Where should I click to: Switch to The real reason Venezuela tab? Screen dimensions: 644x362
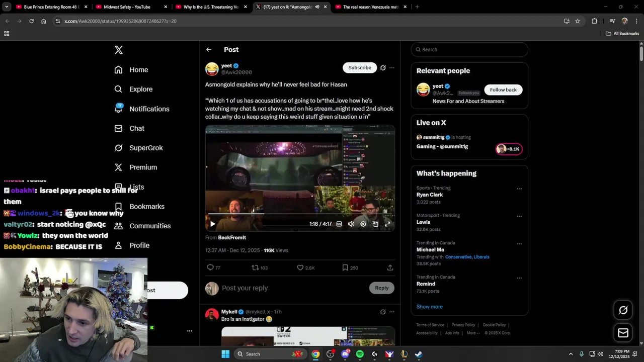click(371, 7)
